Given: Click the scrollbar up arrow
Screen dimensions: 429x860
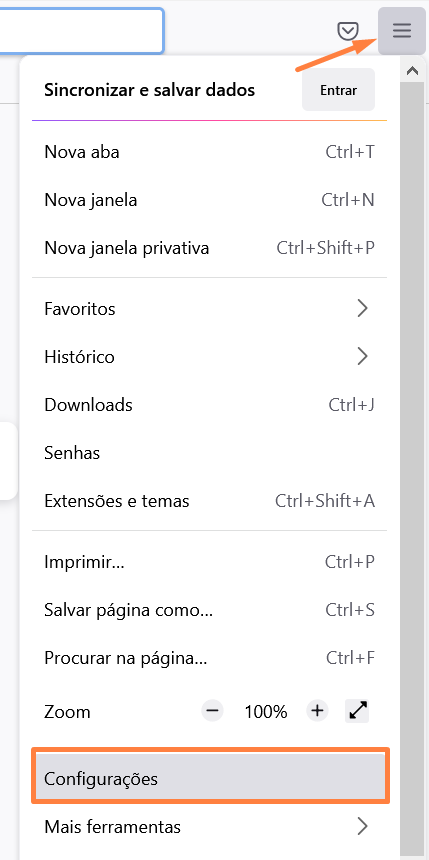Looking at the screenshot, I should pyautogui.click(x=411, y=70).
